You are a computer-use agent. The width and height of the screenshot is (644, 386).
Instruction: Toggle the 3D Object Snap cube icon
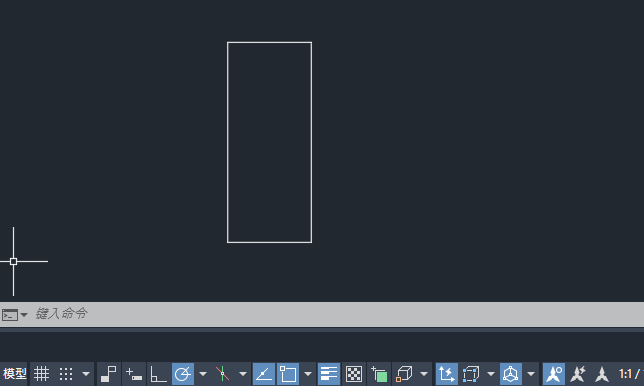[x=404, y=374]
